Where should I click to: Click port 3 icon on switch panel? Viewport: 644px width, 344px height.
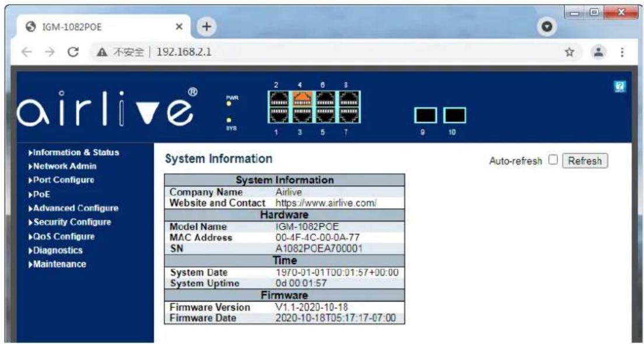coord(303,115)
